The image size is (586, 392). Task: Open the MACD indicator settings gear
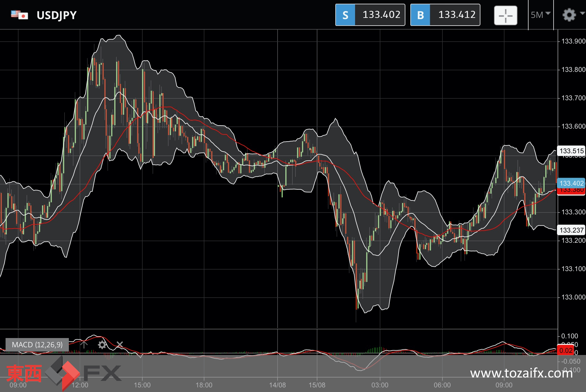pyautogui.click(x=102, y=345)
